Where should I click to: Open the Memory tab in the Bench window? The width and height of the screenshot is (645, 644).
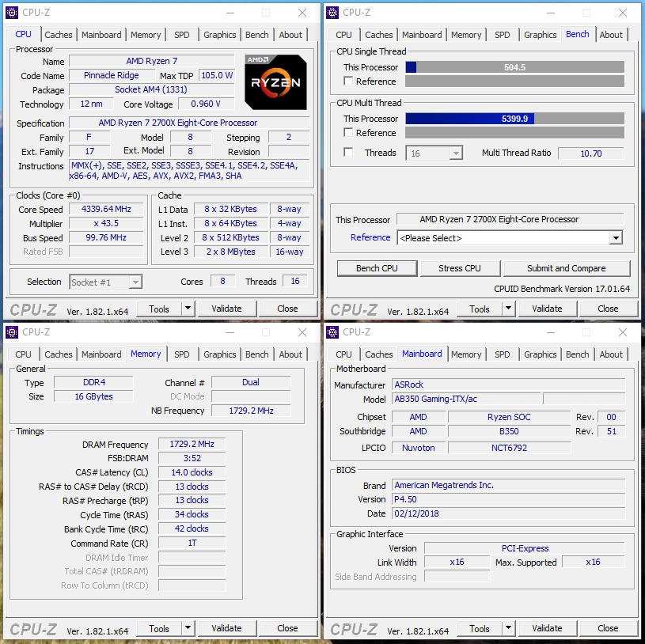click(x=466, y=35)
